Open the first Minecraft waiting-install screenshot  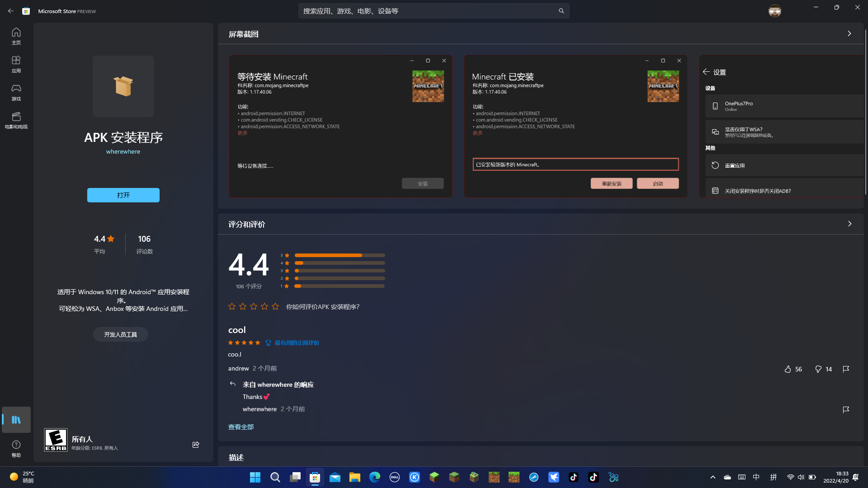(341, 126)
